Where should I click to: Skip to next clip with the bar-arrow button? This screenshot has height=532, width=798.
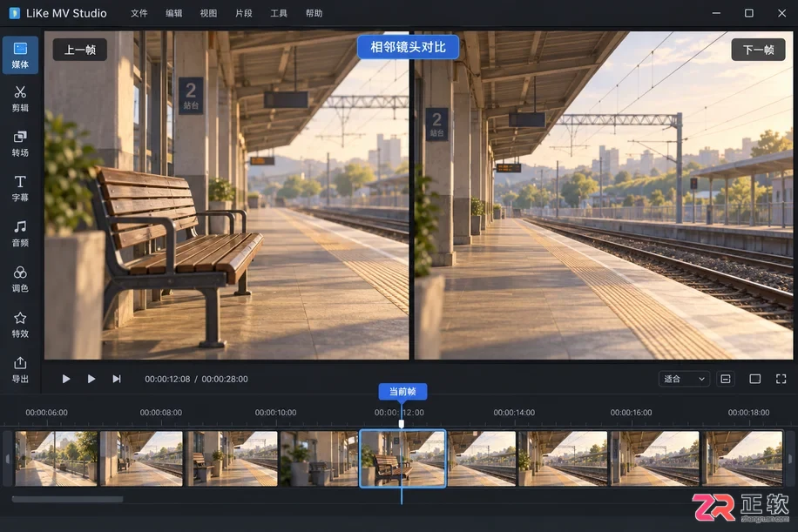click(x=117, y=379)
